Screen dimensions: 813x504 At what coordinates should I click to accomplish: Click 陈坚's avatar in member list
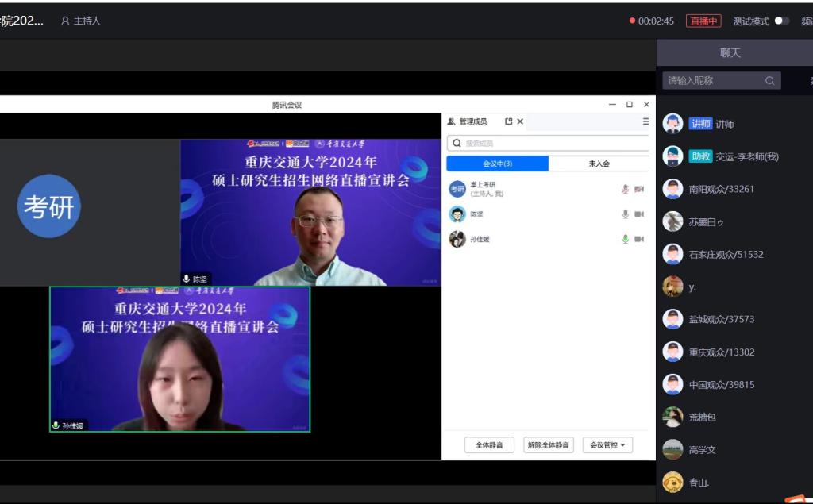coord(457,214)
